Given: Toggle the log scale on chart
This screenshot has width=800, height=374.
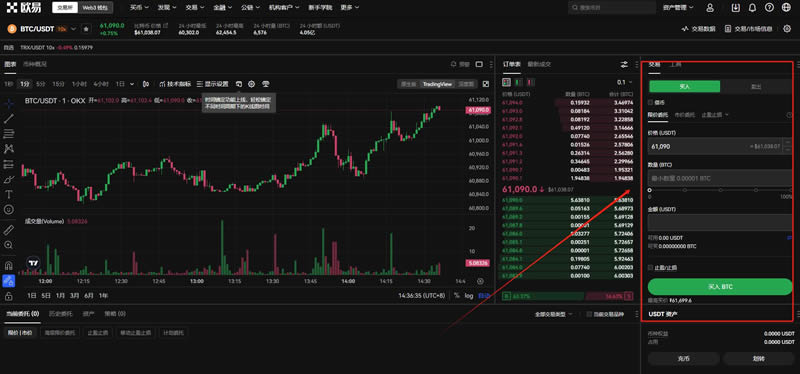Looking at the screenshot, I should click(468, 295).
